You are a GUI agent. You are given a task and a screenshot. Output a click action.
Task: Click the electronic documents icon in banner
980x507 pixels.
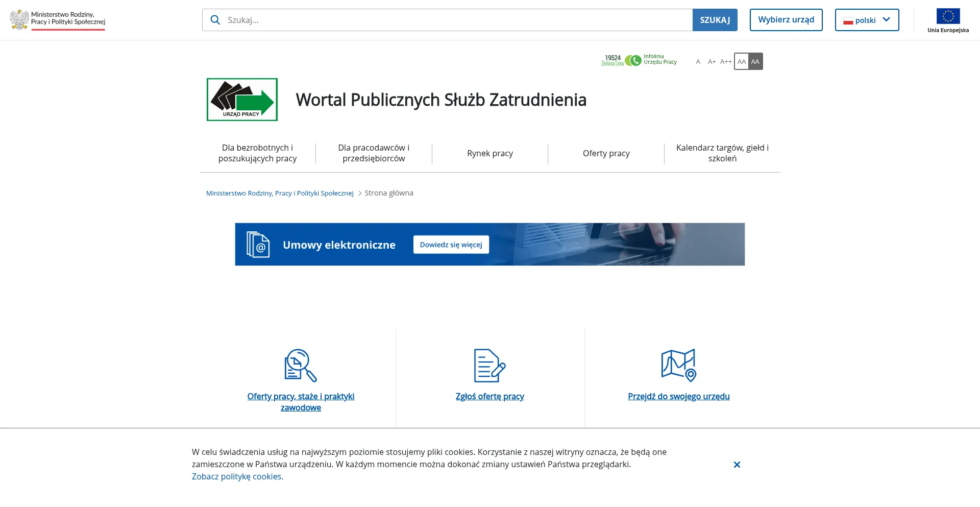[x=258, y=245]
